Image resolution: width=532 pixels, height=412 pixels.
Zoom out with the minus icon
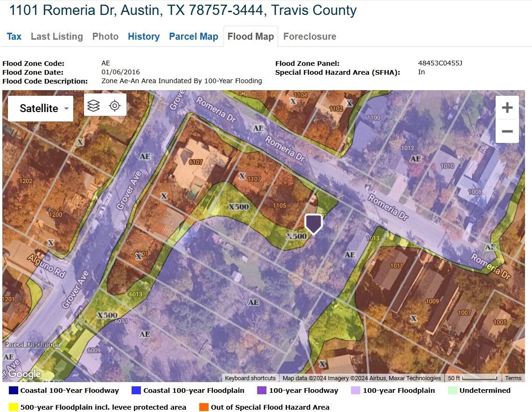507,131
